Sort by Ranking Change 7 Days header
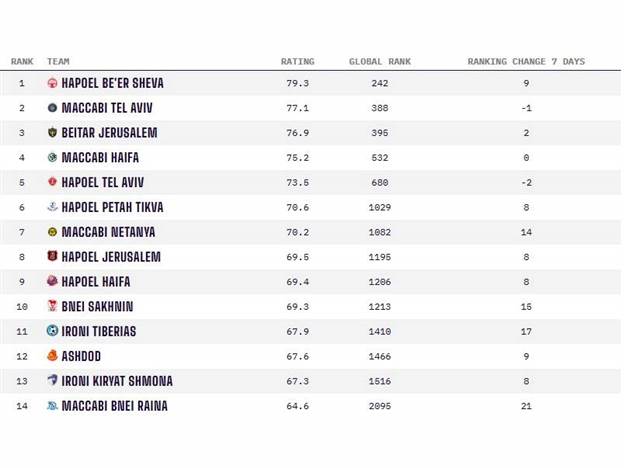This screenshot has width=624, height=468. 526,62
